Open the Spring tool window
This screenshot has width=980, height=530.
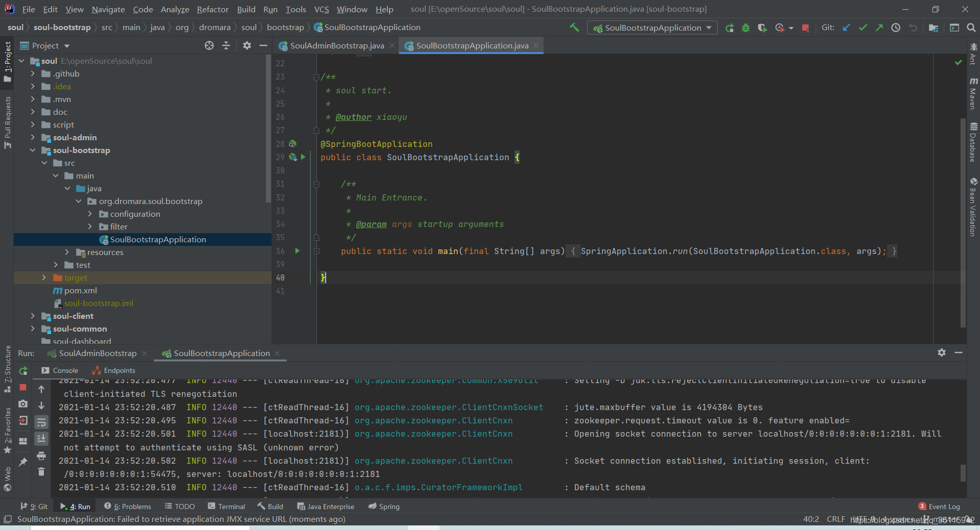tap(384, 507)
